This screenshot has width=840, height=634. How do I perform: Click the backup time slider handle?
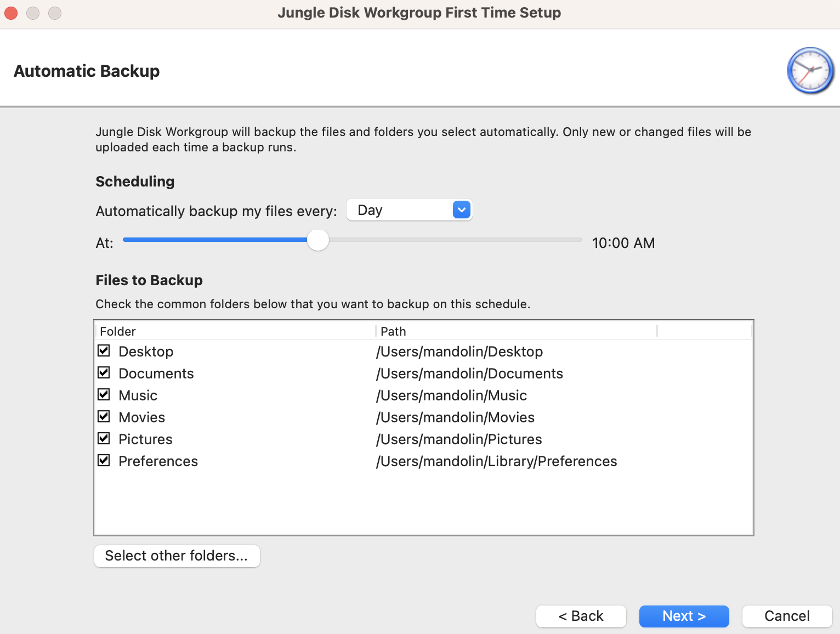point(318,240)
